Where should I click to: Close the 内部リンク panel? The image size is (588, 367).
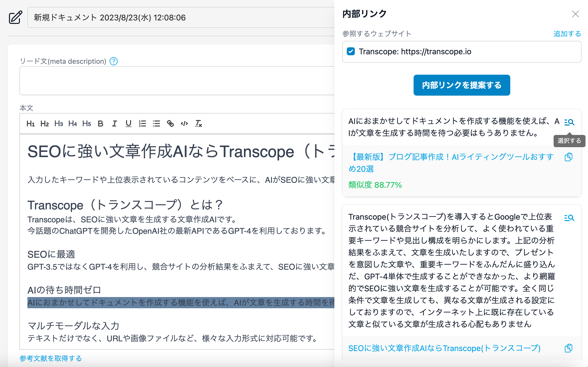(575, 14)
